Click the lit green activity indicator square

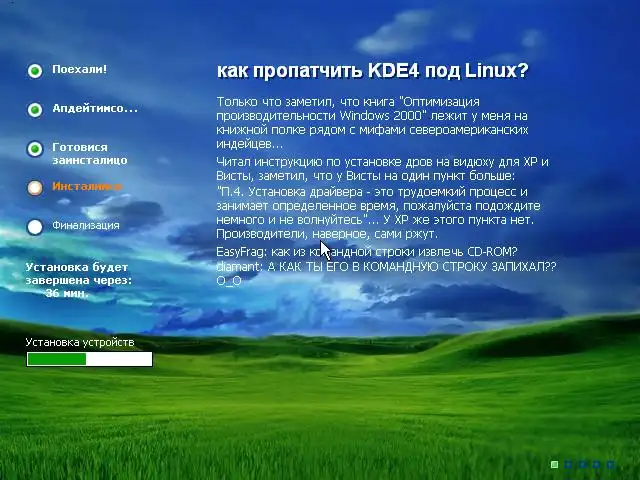pyautogui.click(x=554, y=464)
